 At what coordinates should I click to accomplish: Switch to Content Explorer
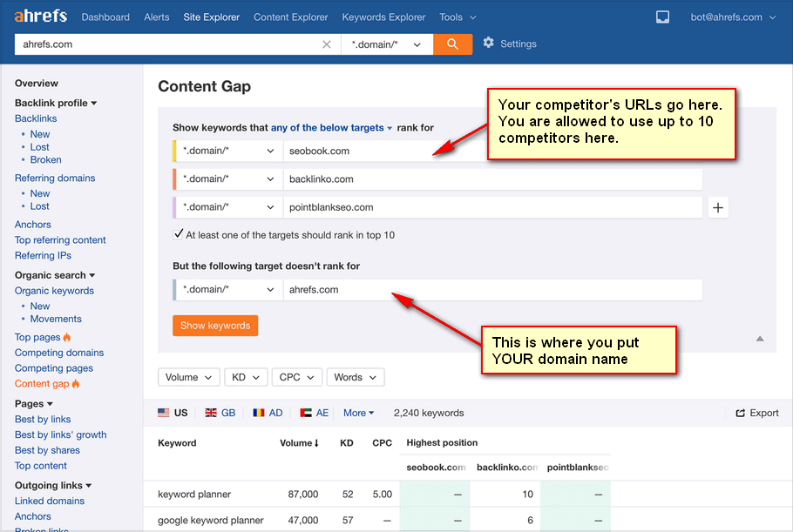click(x=291, y=17)
